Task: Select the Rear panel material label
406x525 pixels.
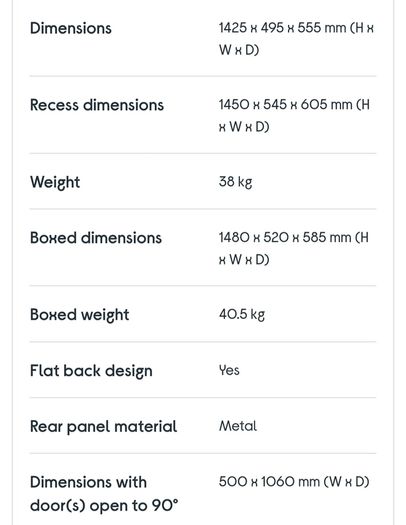Action: [x=103, y=427]
